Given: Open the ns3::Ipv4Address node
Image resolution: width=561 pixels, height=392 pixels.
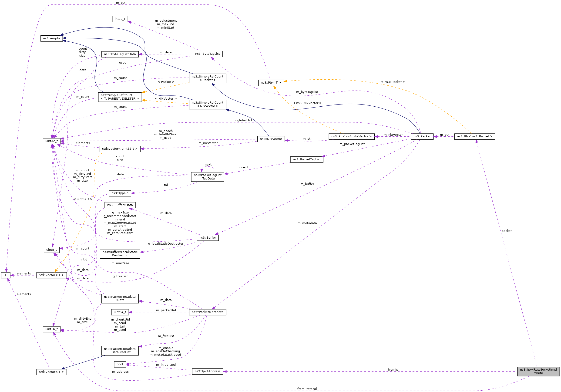Looking at the screenshot, I should 208,372.
